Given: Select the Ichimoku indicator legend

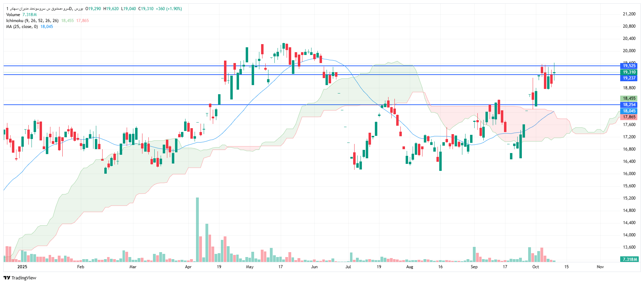Looking at the screenshot, I should point(32,21).
